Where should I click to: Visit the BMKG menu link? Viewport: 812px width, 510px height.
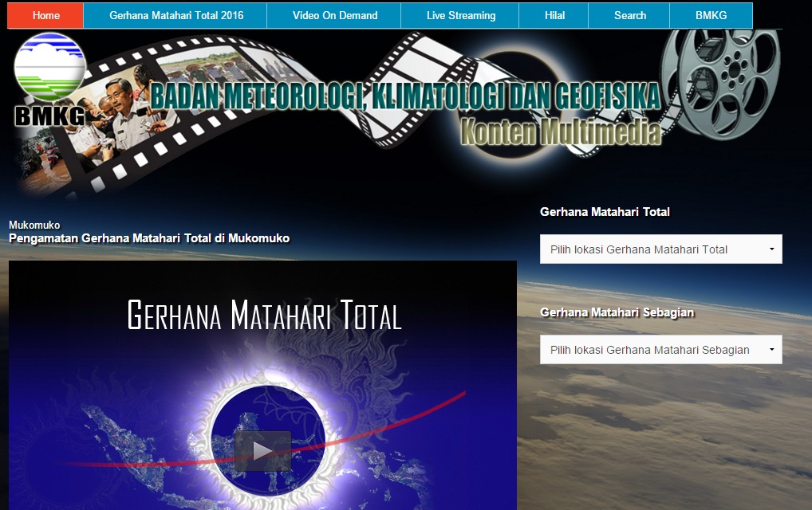711,15
